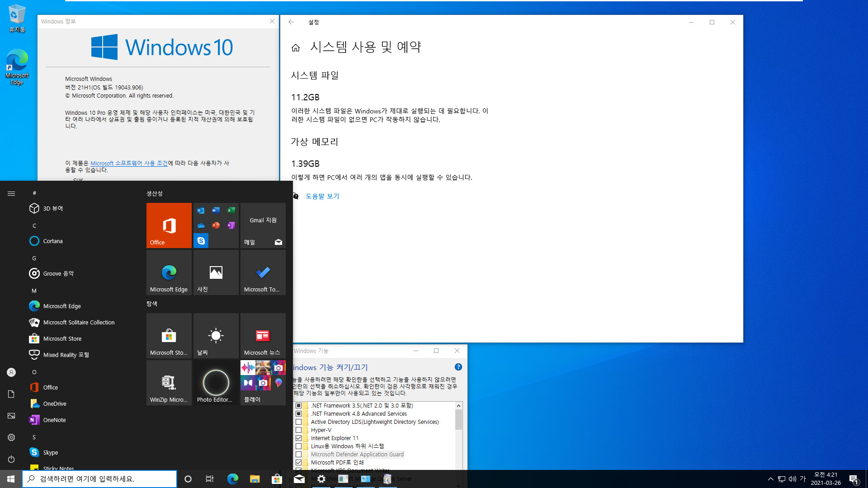Click scrollbar up arrow in Windows 기능 list
The image size is (868, 488).
pyautogui.click(x=458, y=405)
